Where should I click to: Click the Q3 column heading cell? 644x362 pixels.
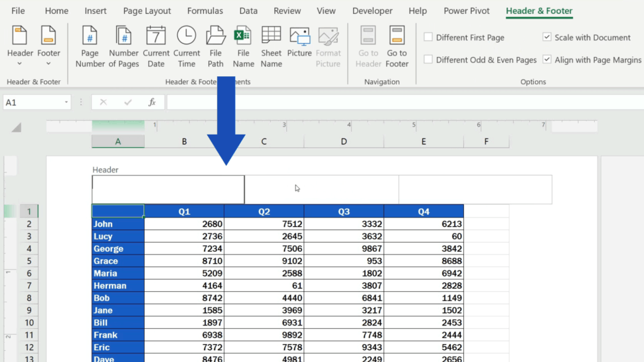coord(344,211)
